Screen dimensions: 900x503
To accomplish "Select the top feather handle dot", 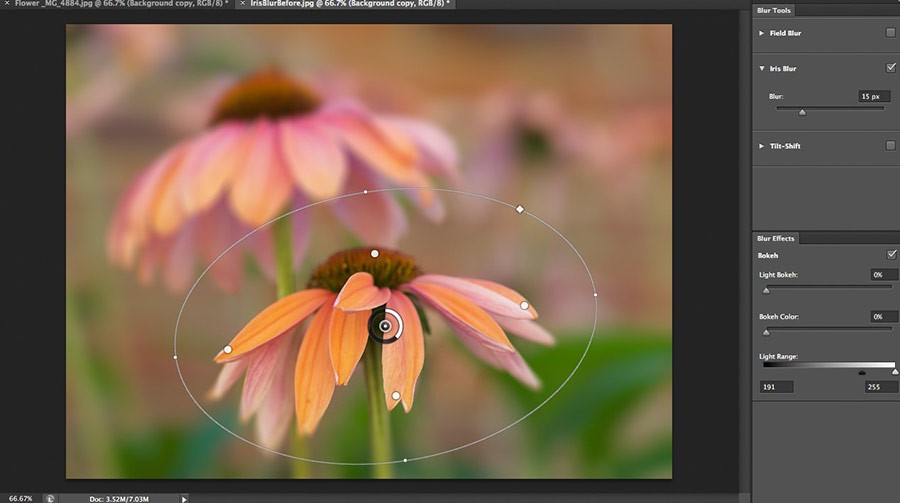I will tap(375, 254).
